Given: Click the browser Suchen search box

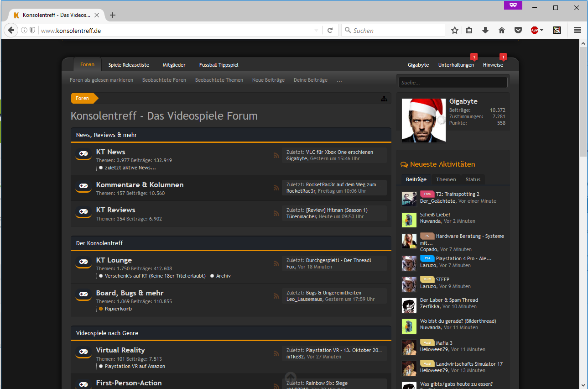Looking at the screenshot, I should coord(393,30).
